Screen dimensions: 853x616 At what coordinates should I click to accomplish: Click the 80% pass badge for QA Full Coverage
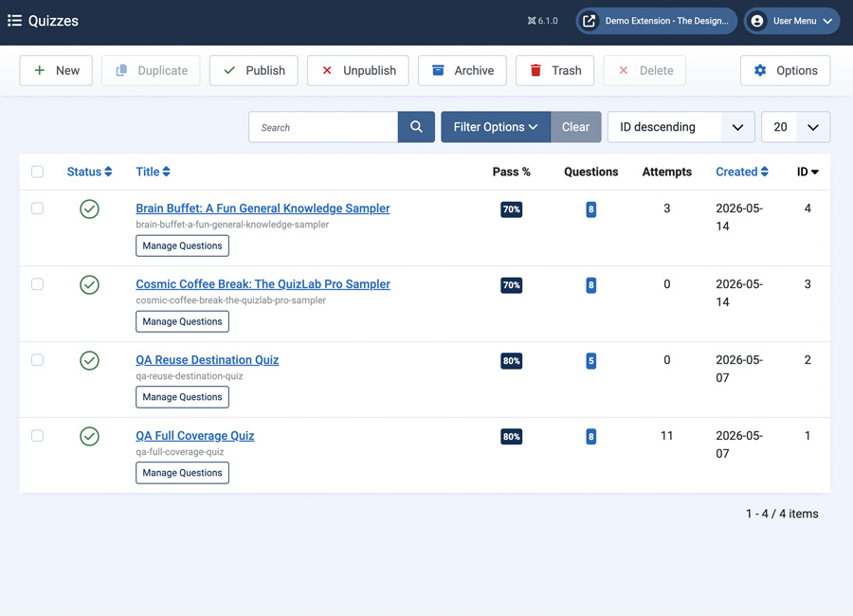pos(512,436)
